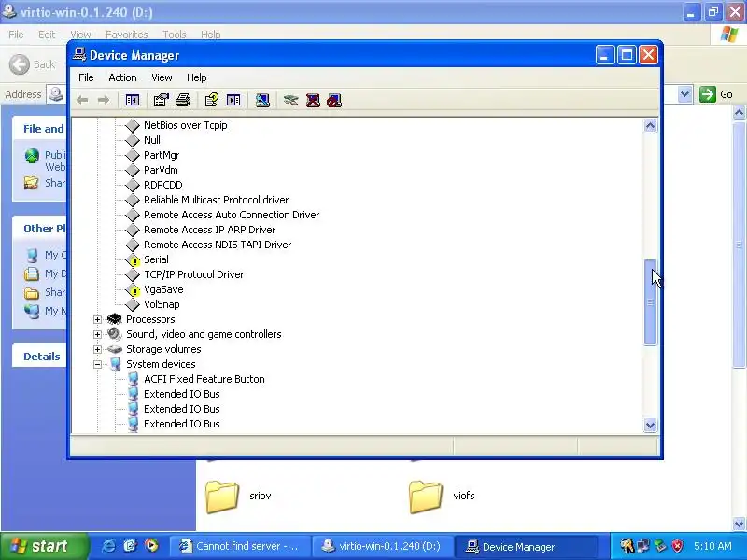Launch Windows Media Player from Quick Launch
The image size is (747, 560).
pos(151,546)
